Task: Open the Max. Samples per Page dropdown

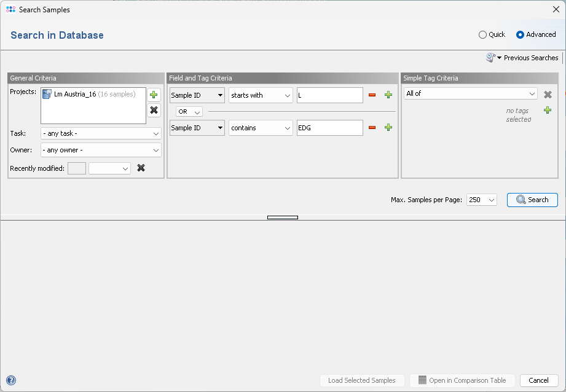Action: (482, 200)
